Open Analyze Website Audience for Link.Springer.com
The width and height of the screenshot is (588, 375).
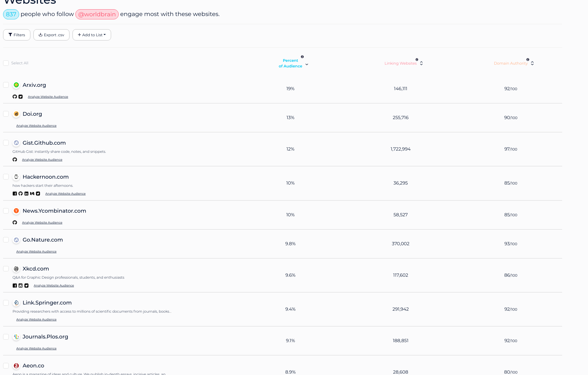36,319
